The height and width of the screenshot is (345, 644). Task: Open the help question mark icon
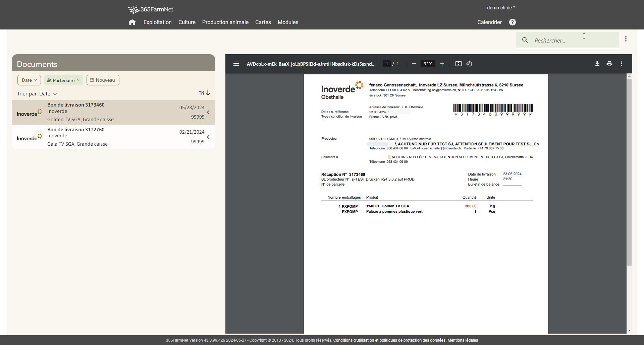click(x=512, y=22)
